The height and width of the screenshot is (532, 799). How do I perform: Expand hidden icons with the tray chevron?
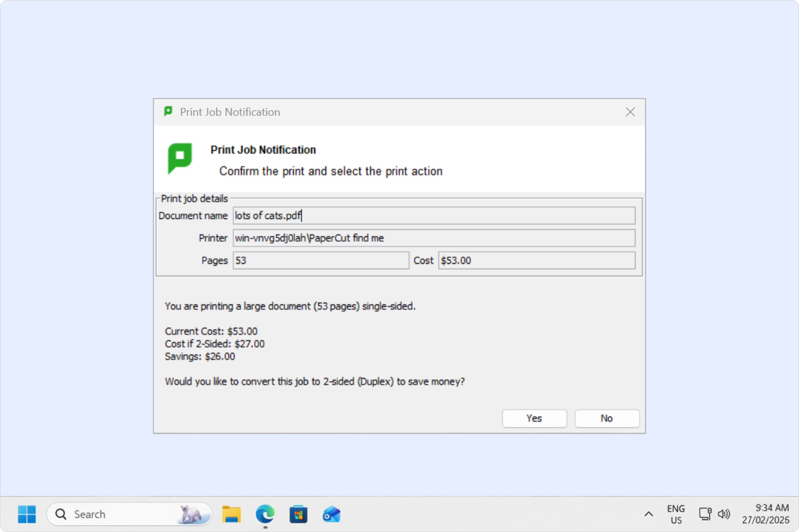tap(649, 514)
